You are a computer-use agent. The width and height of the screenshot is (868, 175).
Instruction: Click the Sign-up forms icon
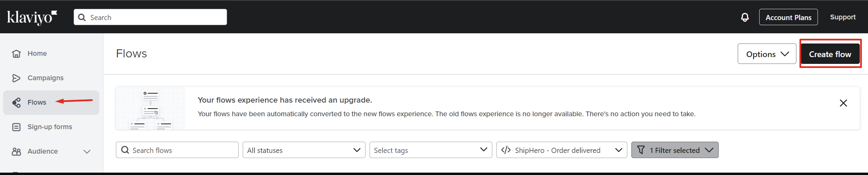click(16, 127)
